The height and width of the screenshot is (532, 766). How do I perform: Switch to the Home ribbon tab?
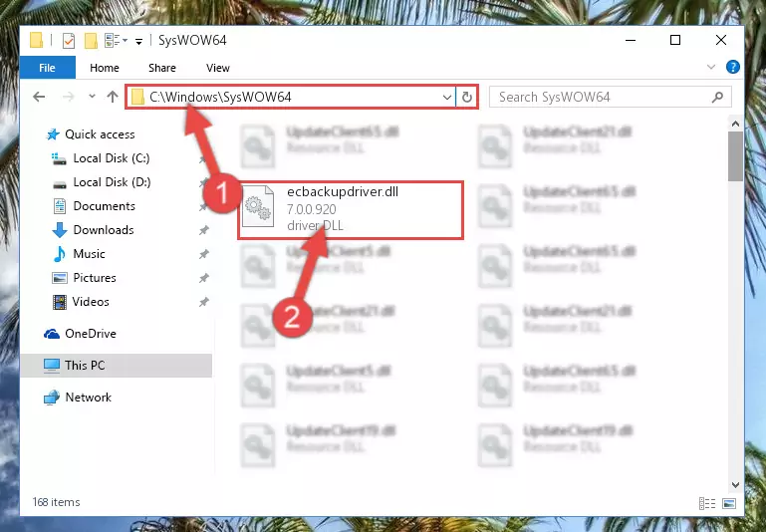click(105, 68)
